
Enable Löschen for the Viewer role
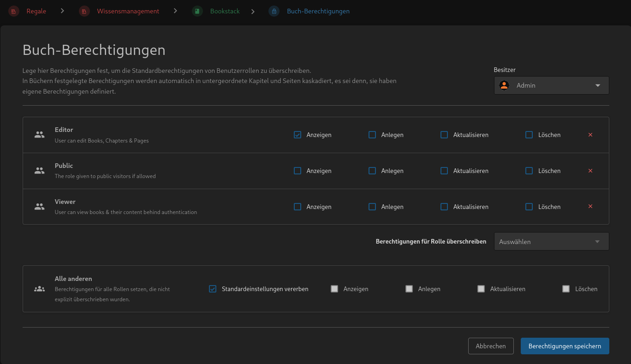(529, 207)
